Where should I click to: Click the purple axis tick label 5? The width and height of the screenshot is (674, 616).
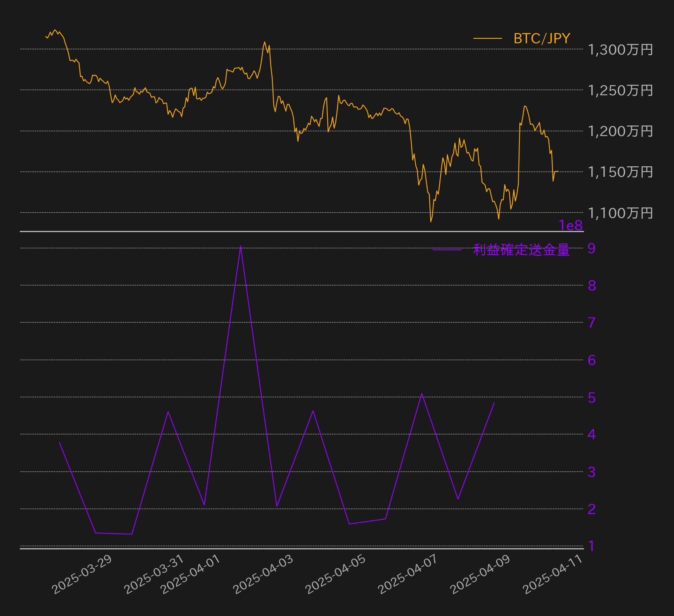[x=592, y=398]
